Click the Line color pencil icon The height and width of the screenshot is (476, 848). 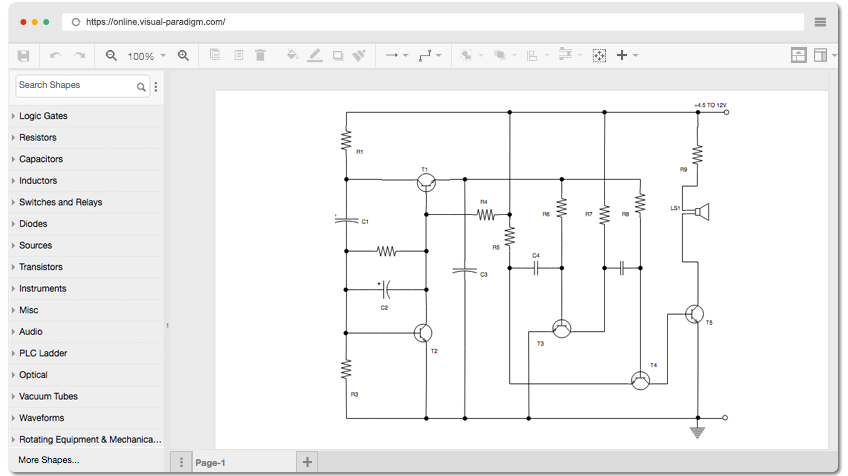tap(315, 55)
